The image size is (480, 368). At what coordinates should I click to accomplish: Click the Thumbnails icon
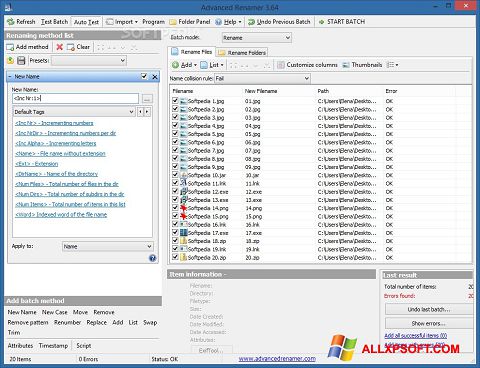pyautogui.click(x=346, y=65)
